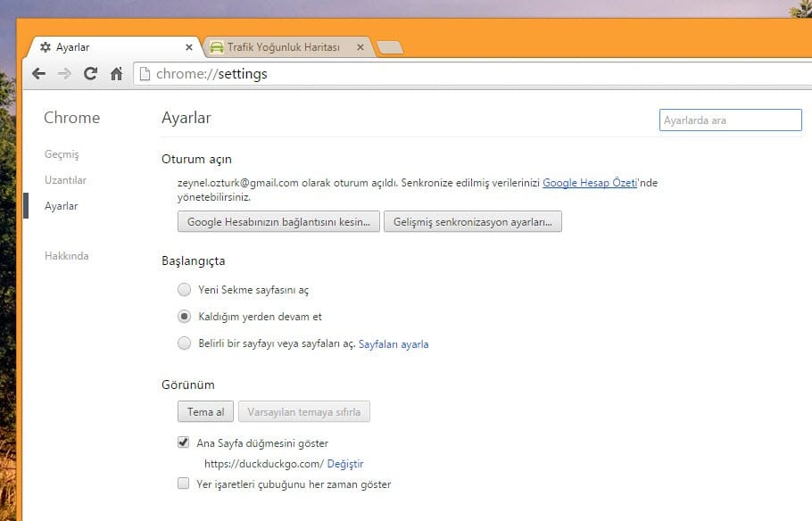812x521 pixels.
Task: Click the 'Ayarlarda ara' search field
Action: [x=730, y=120]
